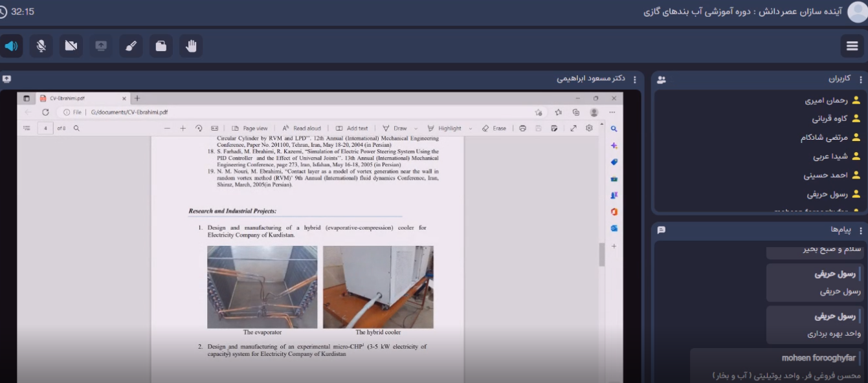Click the PDF vertical scrollbar thumb
This screenshot has height=383, width=868.
601,254
